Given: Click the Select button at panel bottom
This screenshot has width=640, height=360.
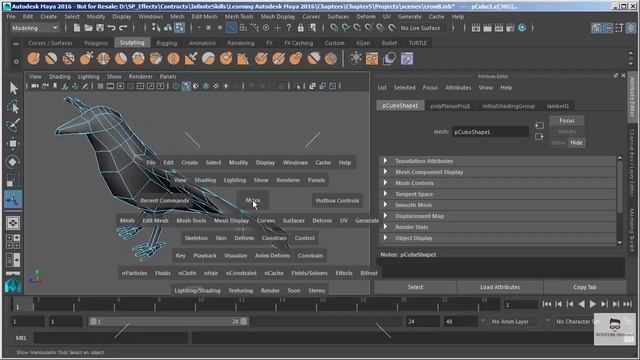Looking at the screenshot, I should pos(415,287).
